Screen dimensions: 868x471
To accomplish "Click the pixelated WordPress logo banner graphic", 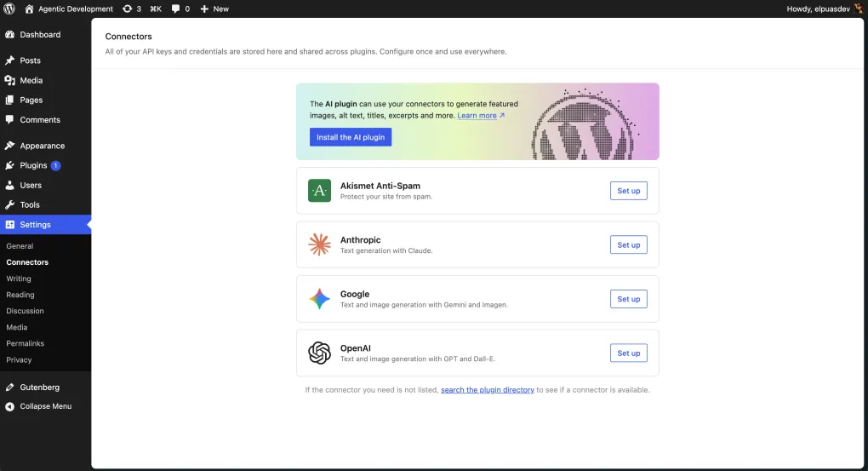I will click(x=585, y=124).
